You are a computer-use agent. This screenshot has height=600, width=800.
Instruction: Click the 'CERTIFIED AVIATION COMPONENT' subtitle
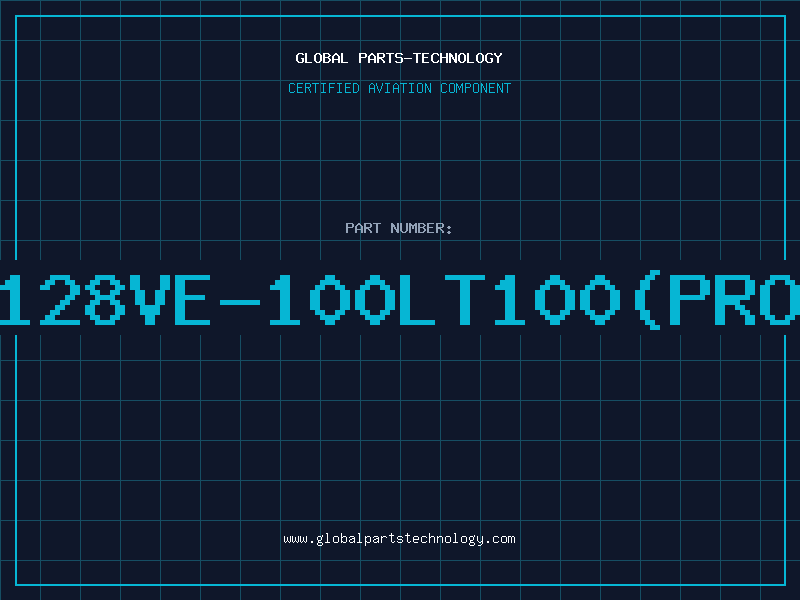pyautogui.click(x=399, y=88)
